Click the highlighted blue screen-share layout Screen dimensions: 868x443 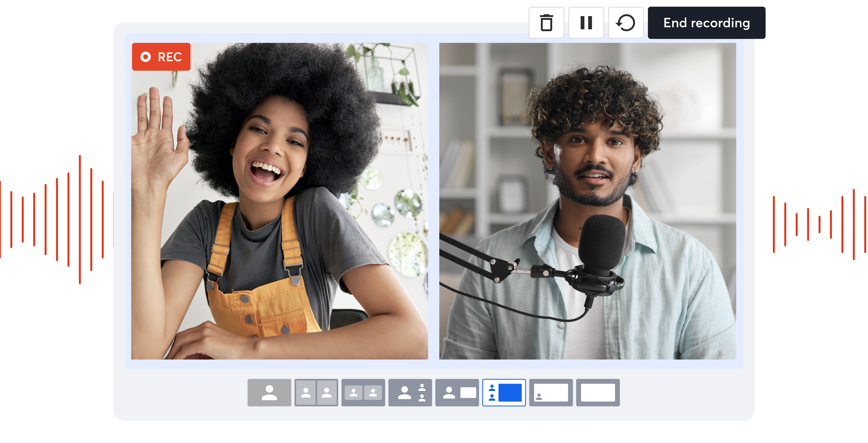504,392
